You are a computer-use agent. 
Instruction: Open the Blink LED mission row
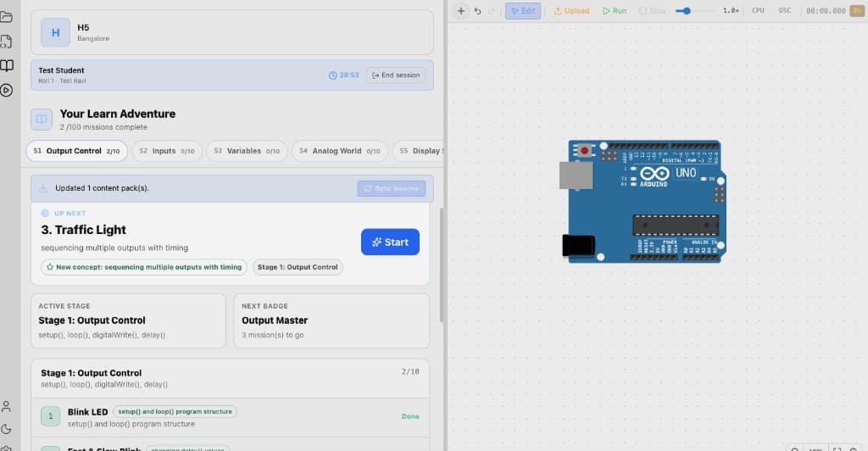pos(231,417)
